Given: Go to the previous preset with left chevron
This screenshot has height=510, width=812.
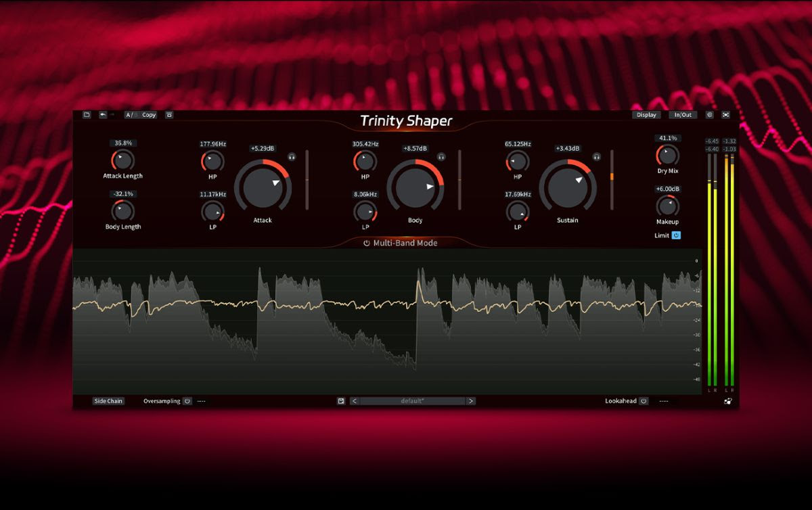Looking at the screenshot, I should point(355,401).
